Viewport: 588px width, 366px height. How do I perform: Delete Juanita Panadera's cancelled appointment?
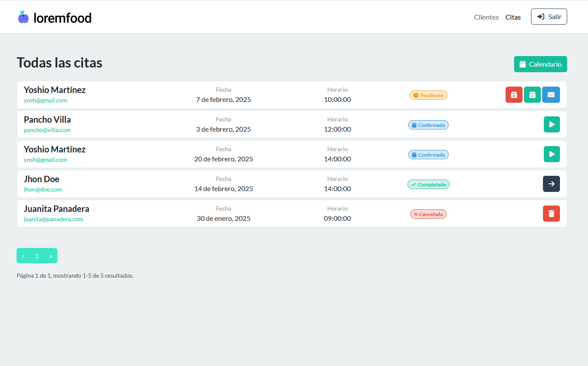[551, 214]
